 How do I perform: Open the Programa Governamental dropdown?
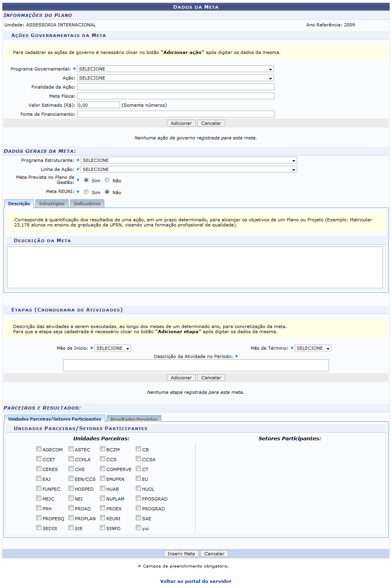tap(176, 69)
